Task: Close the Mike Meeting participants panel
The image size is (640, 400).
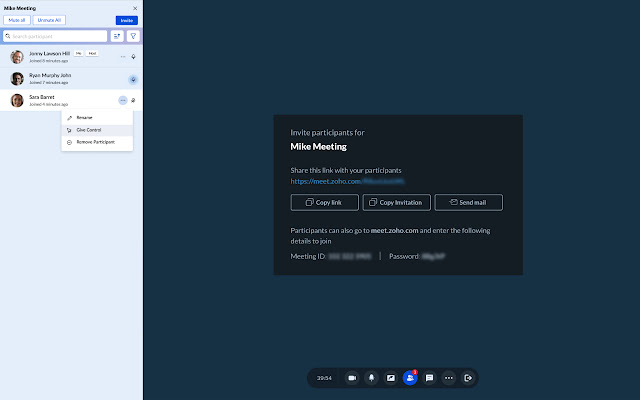Action: click(x=135, y=8)
